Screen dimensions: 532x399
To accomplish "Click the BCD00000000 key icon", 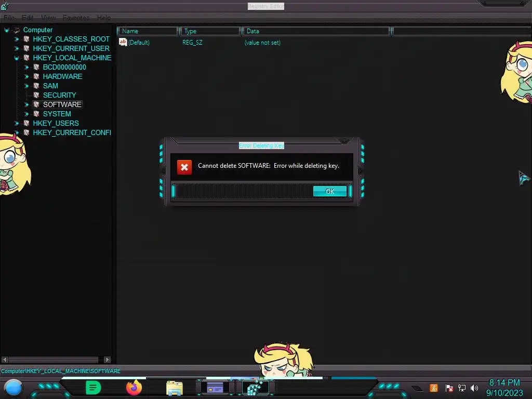I will (36, 67).
